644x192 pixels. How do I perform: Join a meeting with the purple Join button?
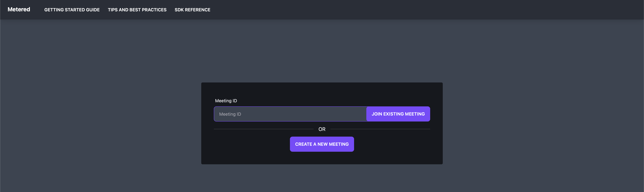coord(398,114)
